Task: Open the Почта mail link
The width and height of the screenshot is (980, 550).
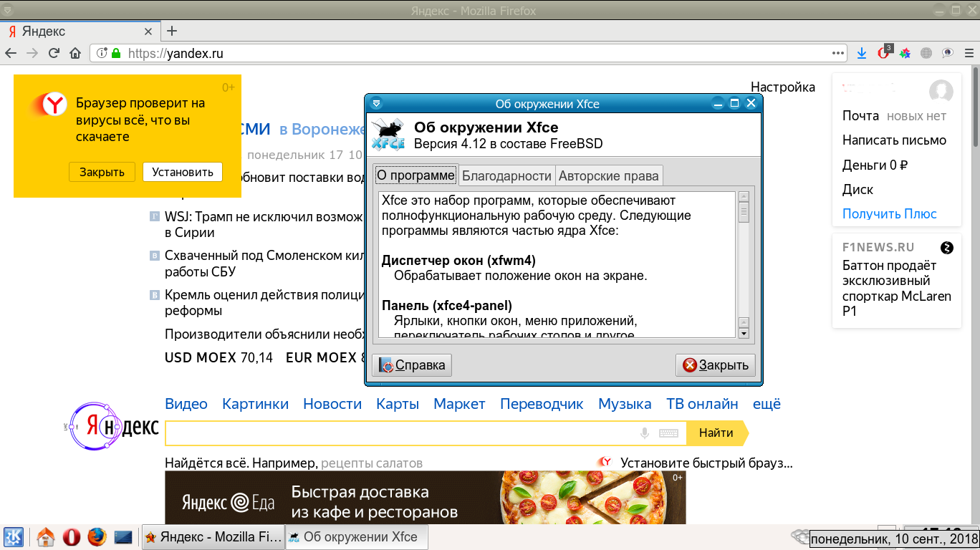Action: click(860, 116)
